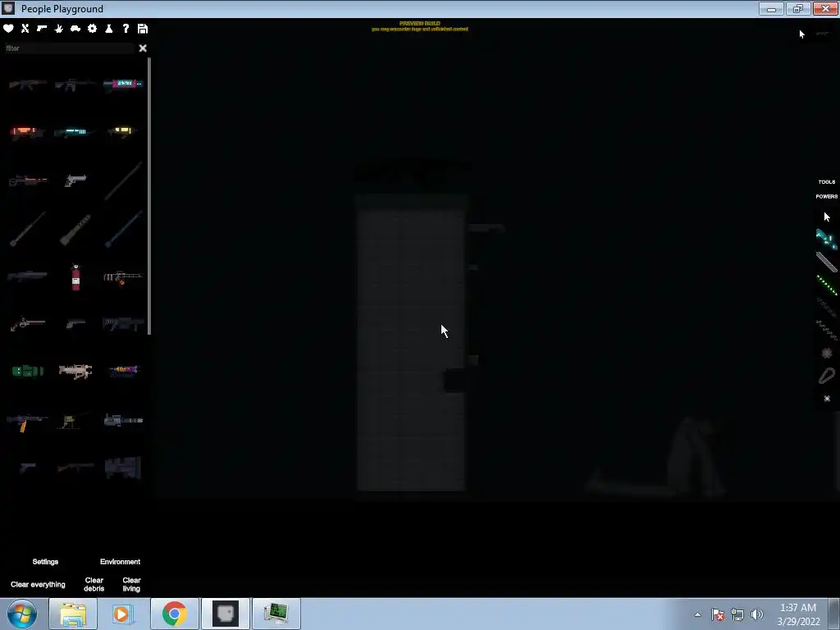The height and width of the screenshot is (630, 840).
Task: Select the red fire extinguisher item
Action: (x=75, y=277)
